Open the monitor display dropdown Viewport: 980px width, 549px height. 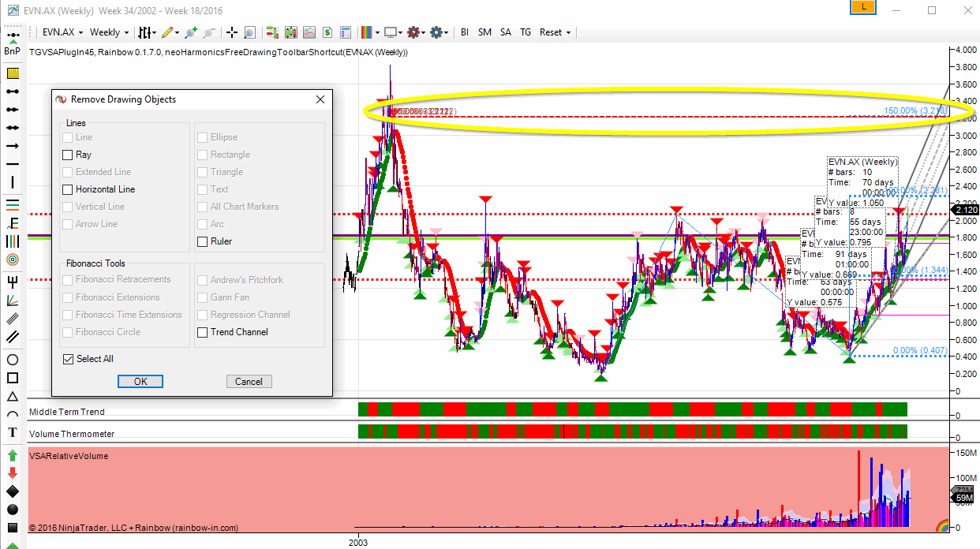393,32
